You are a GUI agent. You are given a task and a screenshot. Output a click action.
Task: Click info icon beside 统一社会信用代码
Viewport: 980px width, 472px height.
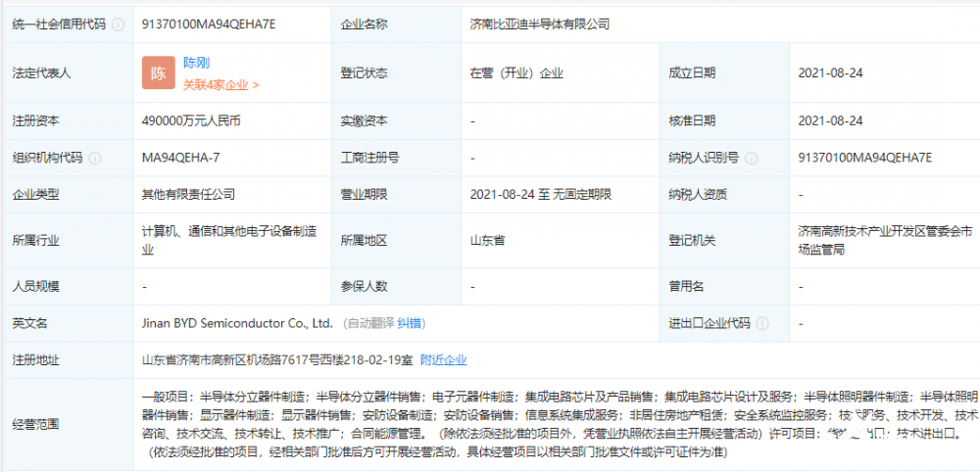pyautogui.click(x=118, y=24)
